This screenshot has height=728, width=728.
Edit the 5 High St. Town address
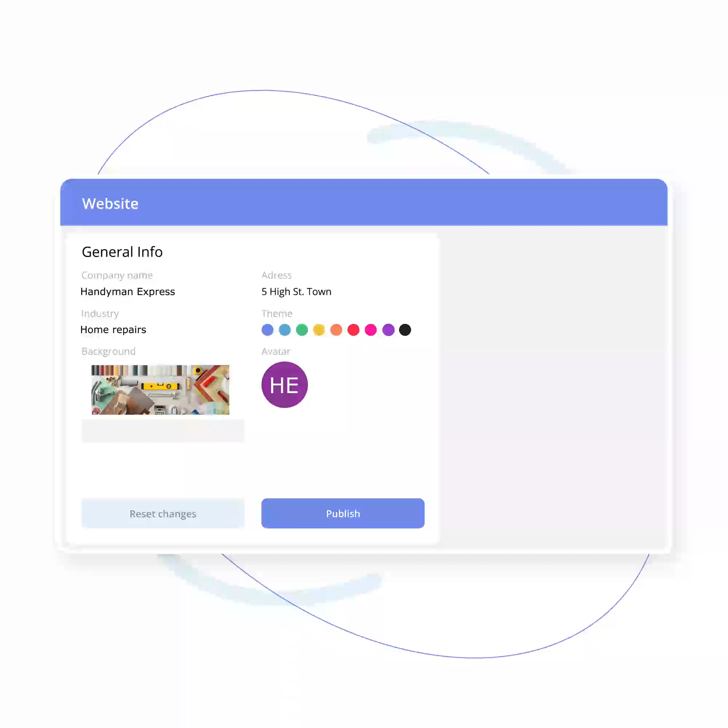[297, 292]
